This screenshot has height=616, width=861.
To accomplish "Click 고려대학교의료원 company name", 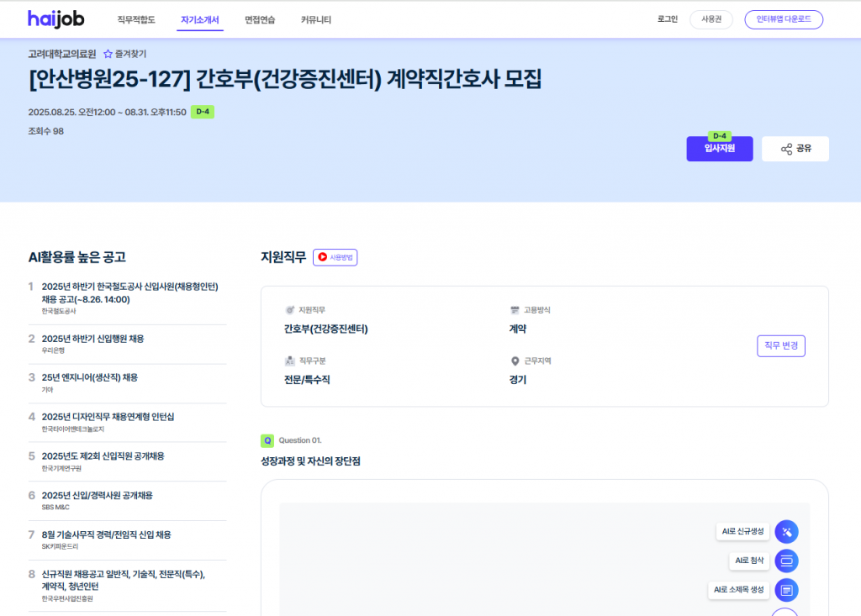I will [x=62, y=54].
